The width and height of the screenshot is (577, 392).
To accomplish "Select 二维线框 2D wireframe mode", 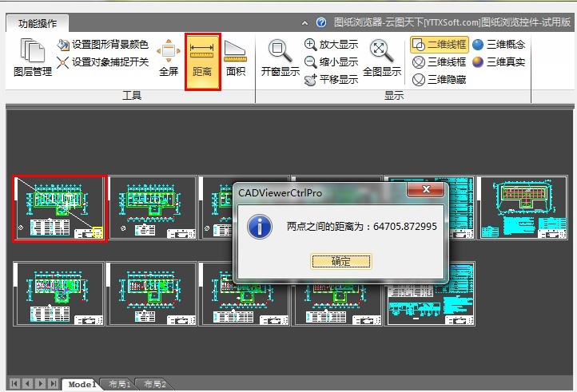I will pos(440,45).
